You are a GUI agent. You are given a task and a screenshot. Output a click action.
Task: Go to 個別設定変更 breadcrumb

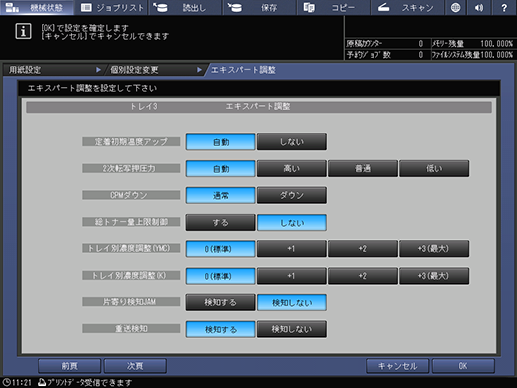coord(155,70)
